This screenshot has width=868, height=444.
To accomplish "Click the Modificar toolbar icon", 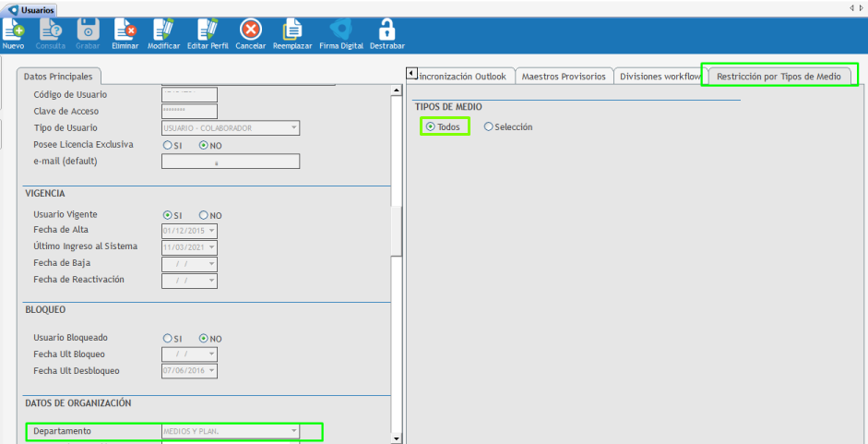I will (163, 30).
